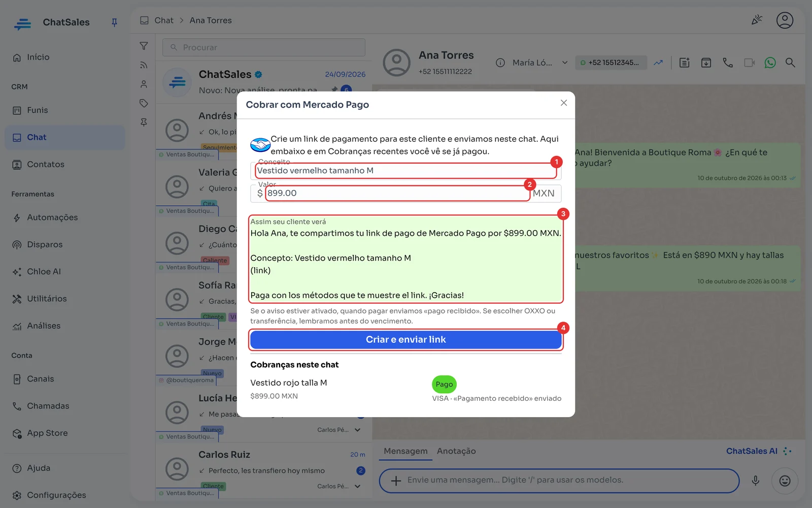
Task: Switch to the Anotação tab
Action: (456, 451)
